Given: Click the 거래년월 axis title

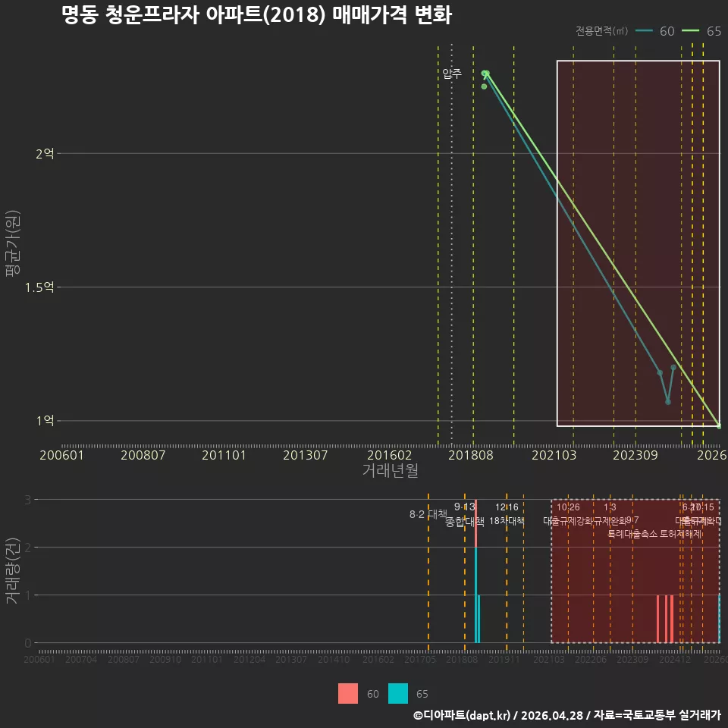Looking at the screenshot, I should (x=390, y=470).
